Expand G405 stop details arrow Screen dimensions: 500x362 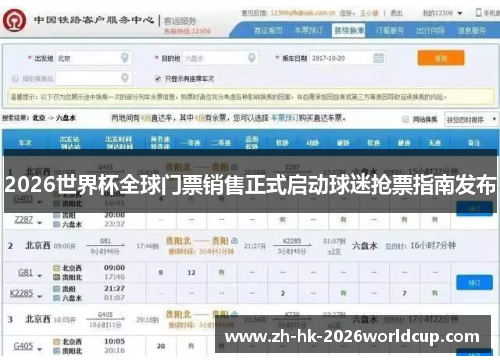[x=40, y=349]
